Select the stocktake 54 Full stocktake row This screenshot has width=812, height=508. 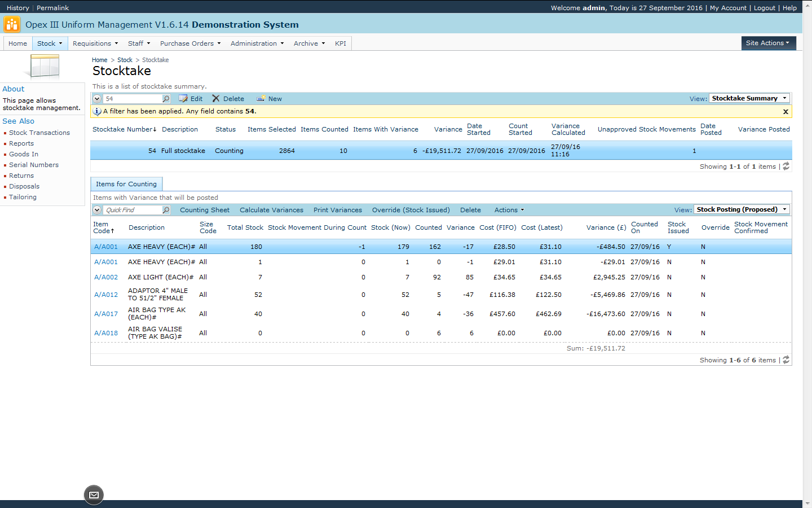pyautogui.click(x=441, y=151)
